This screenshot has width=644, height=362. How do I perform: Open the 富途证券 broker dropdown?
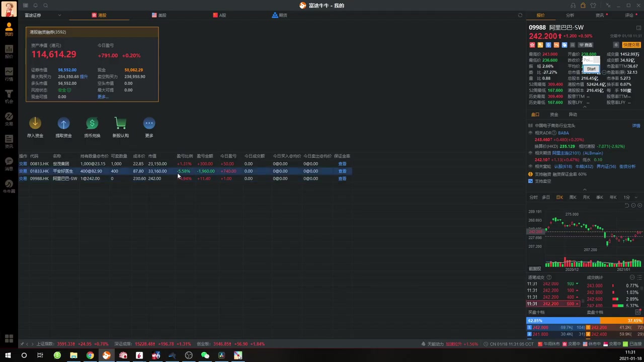click(x=43, y=15)
